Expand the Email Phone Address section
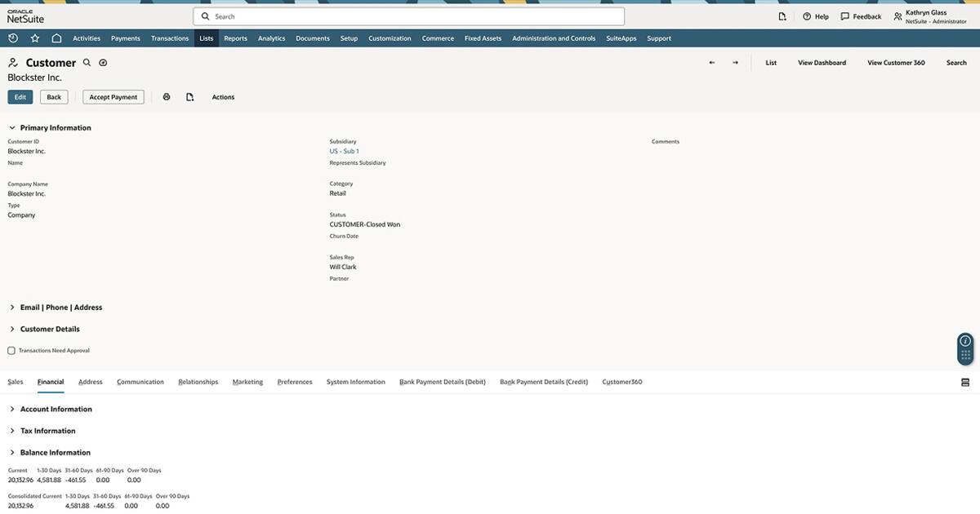Image resolution: width=980 pixels, height=514 pixels. (11, 306)
